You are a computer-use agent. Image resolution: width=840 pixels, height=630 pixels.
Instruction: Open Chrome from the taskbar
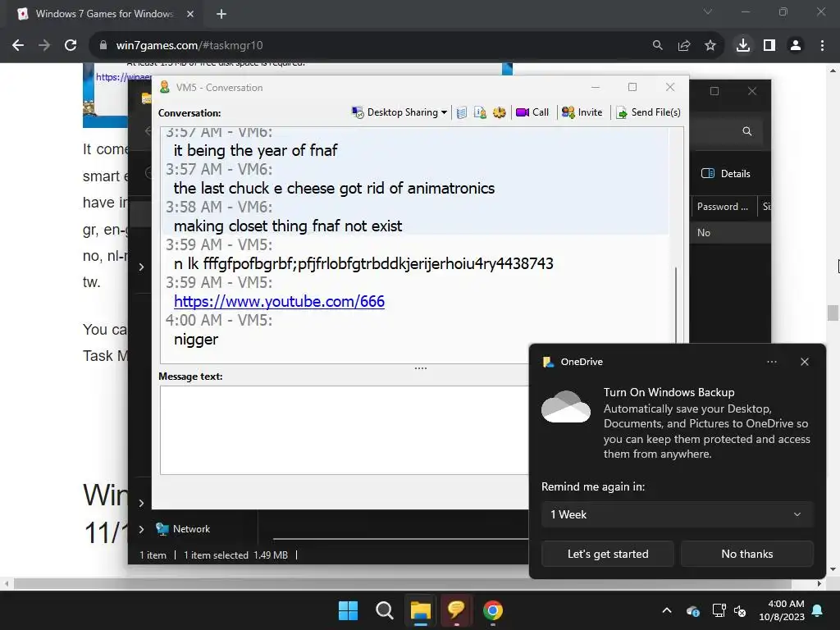click(493, 610)
